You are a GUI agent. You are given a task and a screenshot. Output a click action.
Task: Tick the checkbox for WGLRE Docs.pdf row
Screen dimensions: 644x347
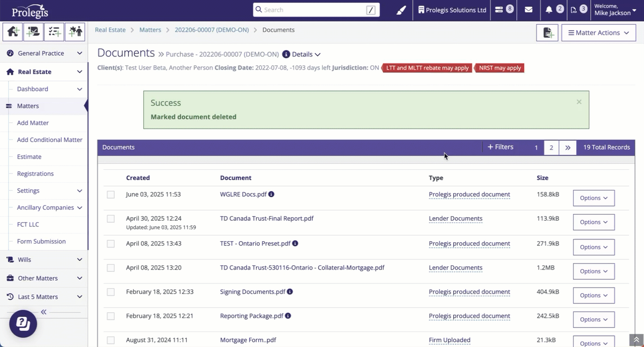click(111, 195)
